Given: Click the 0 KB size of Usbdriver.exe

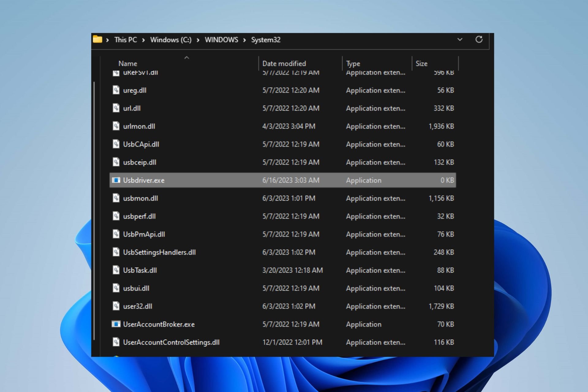Looking at the screenshot, I should click(447, 180).
